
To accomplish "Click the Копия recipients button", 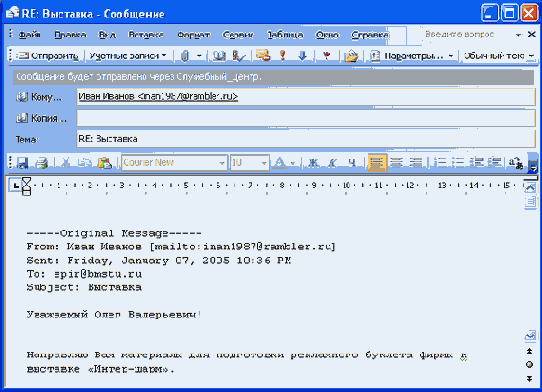I will coord(41,118).
